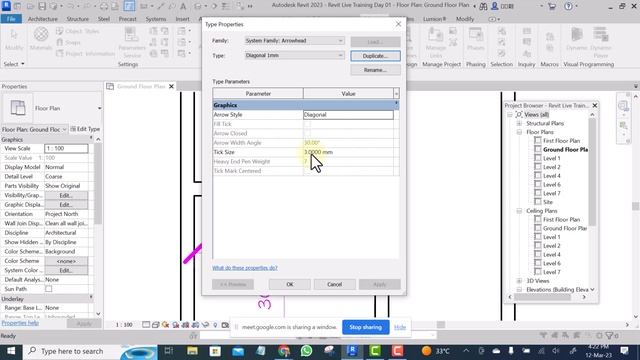This screenshot has height=360, width=640.
Task: Toggle First Floor Plan checkbox under Floor Plans
Action: 538,140
